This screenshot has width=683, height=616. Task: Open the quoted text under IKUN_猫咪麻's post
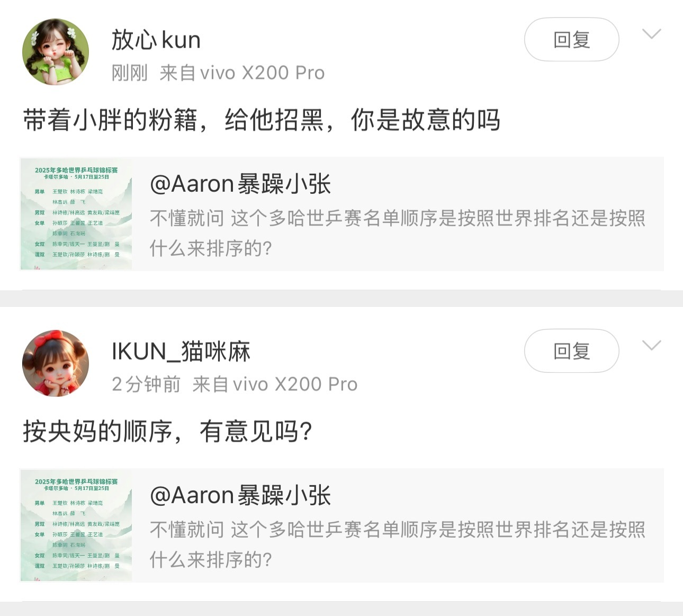pyautogui.click(x=398, y=544)
